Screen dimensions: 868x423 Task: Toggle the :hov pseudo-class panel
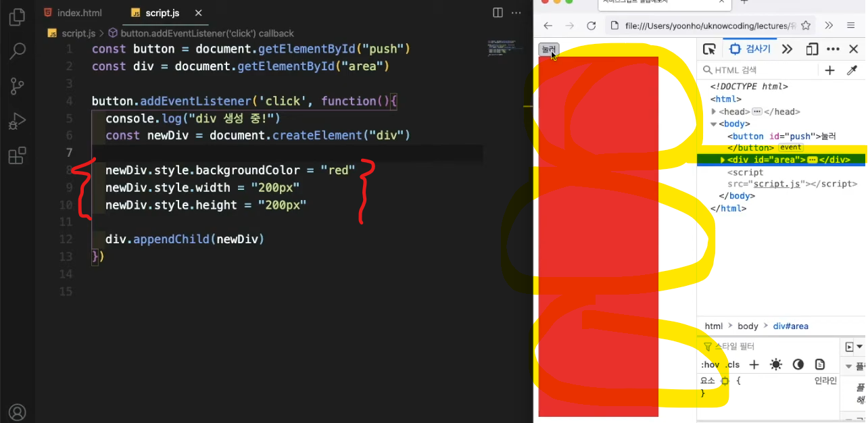710,365
